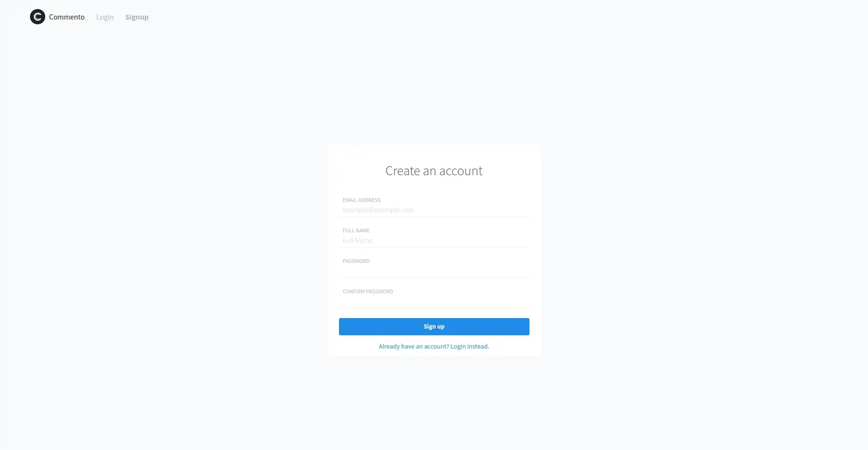Select the Signup navbar item

pos(137,17)
